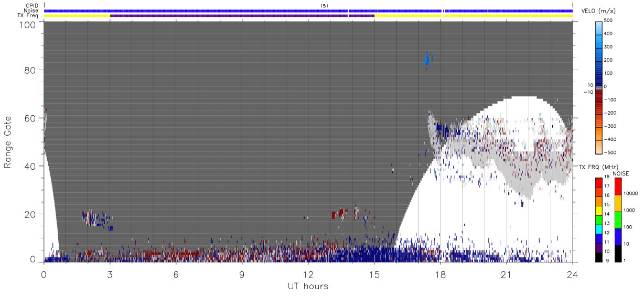This screenshot has width=644, height=297.
Task: Click the NOISE legend title
Action: 620,173
